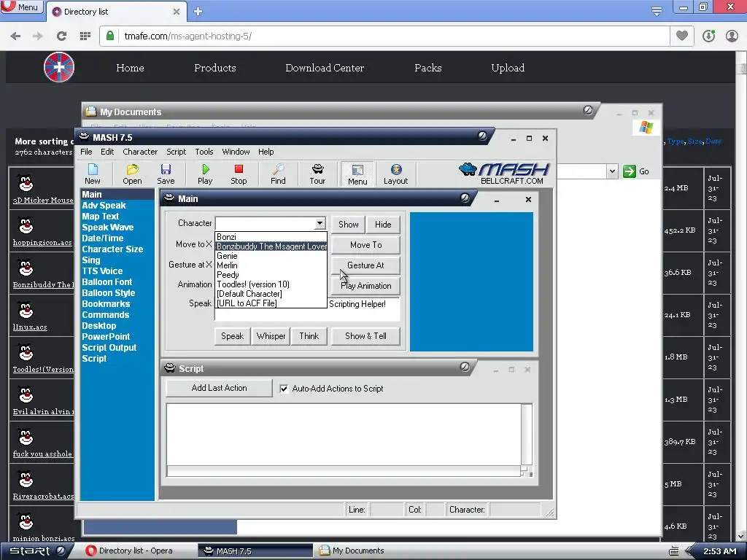Open the File menu in MASH
Image resolution: width=747 pixels, height=560 pixels.
tap(86, 152)
